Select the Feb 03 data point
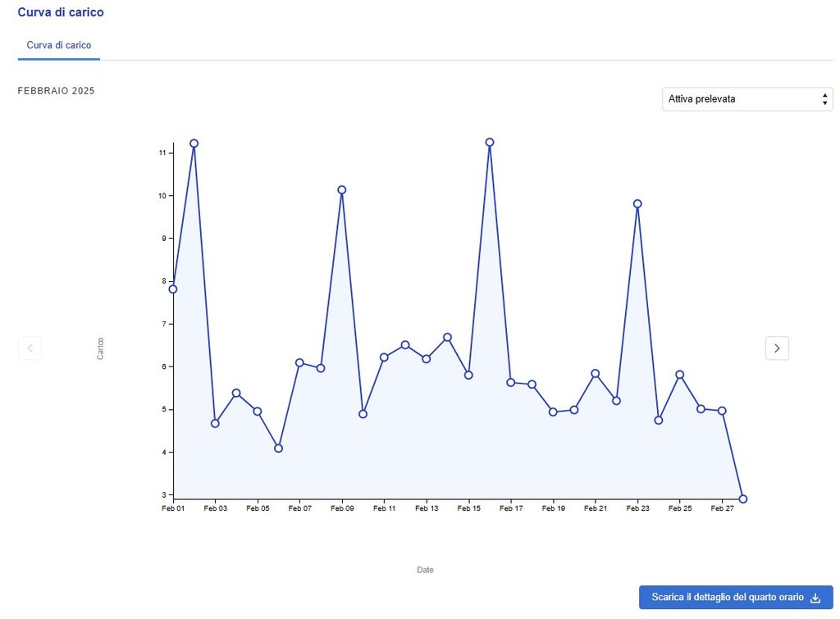Viewport: 840px width, 619px height. 215,423
